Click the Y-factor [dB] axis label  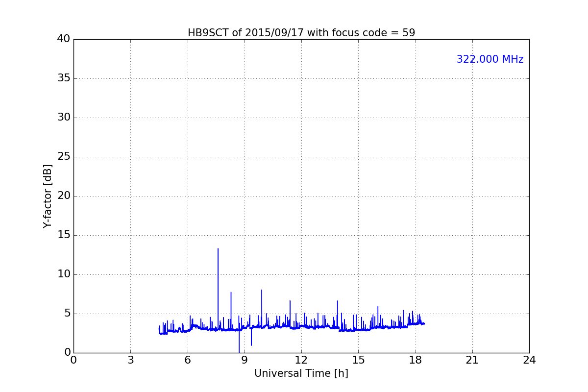[48, 196]
